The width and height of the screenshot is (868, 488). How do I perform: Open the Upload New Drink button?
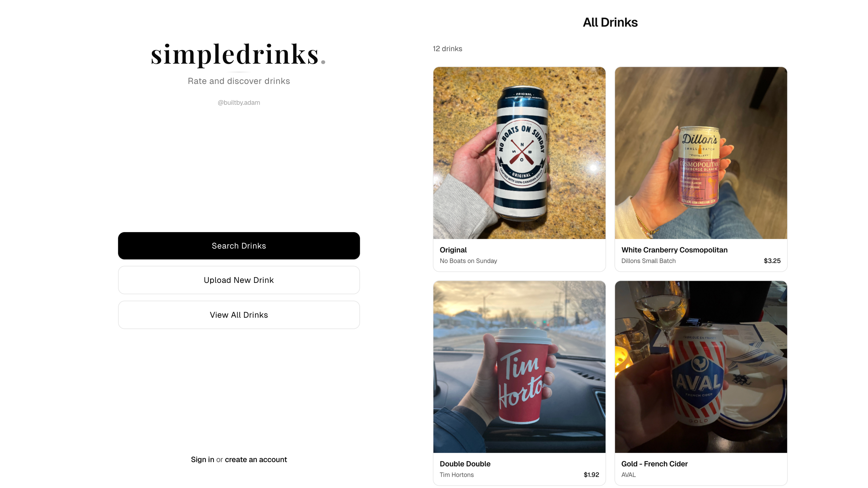(239, 280)
